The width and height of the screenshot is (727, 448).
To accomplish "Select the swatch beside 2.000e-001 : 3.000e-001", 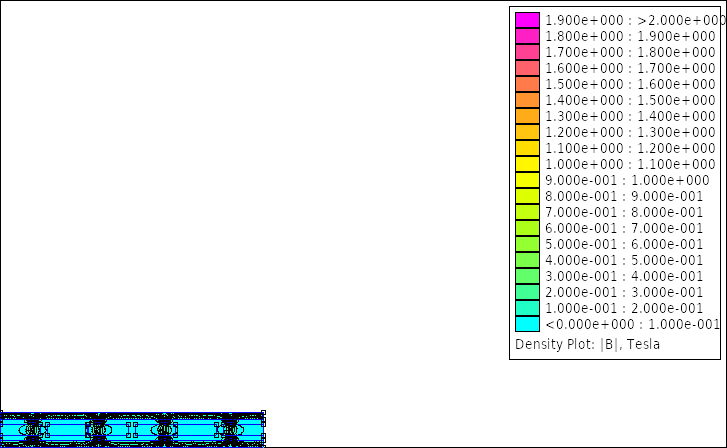I will click(527, 292).
